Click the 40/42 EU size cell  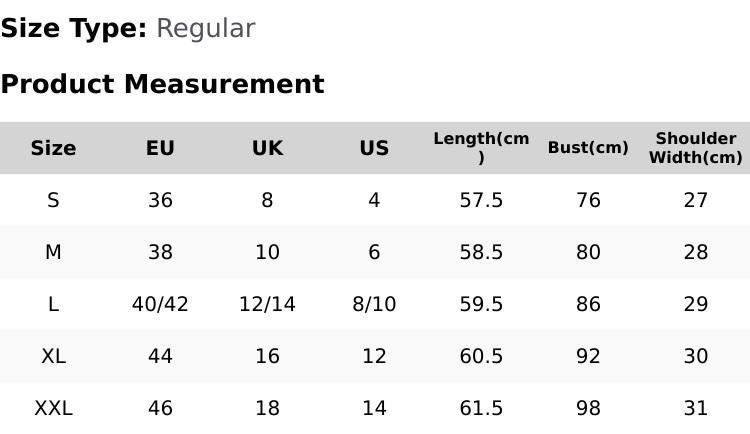(160, 304)
